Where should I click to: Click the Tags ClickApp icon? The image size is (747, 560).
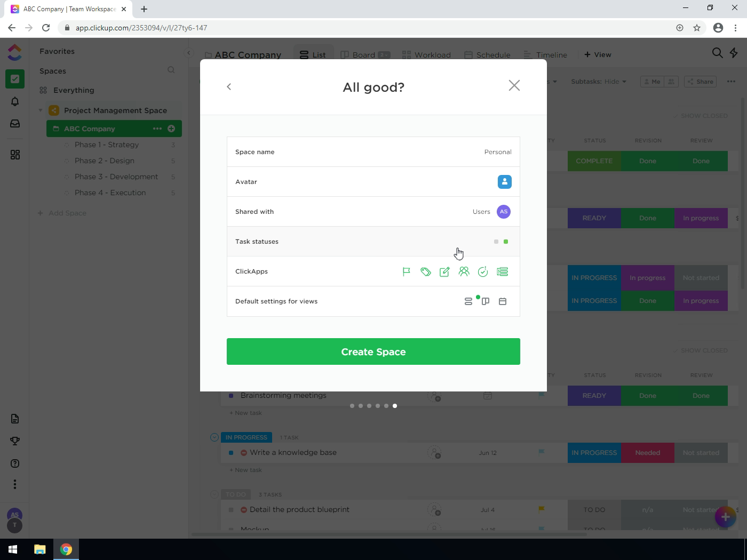(x=426, y=271)
